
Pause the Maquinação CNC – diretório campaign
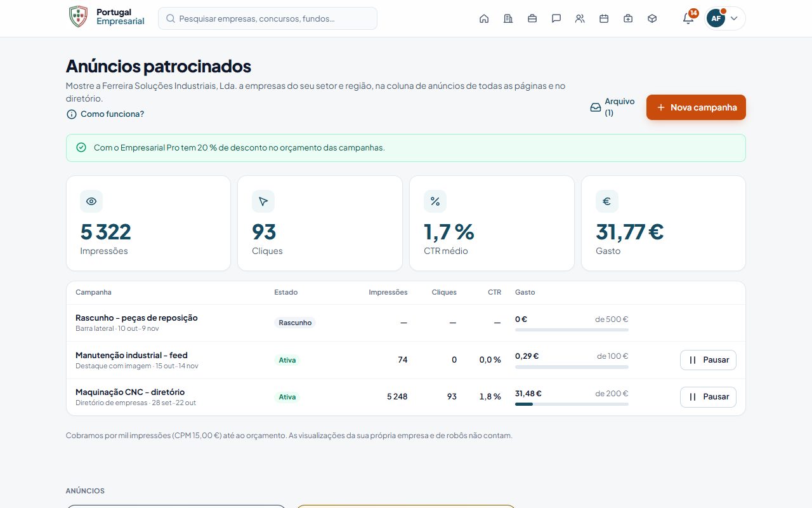[708, 397]
